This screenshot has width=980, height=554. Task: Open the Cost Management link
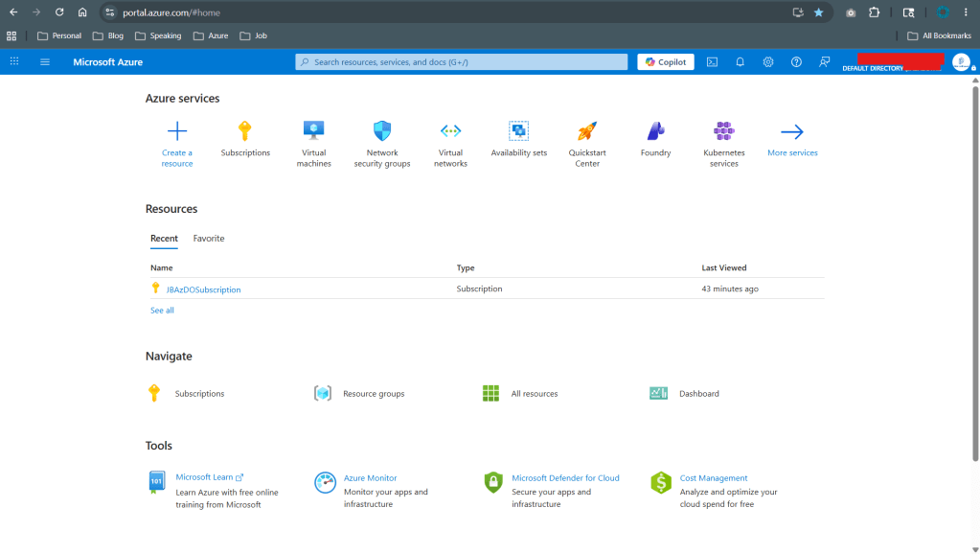(x=714, y=477)
